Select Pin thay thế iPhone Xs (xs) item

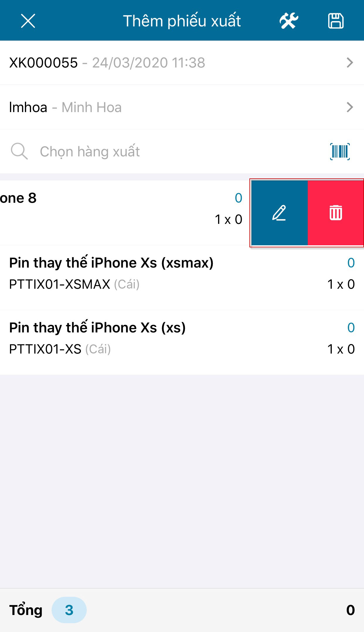[182, 342]
